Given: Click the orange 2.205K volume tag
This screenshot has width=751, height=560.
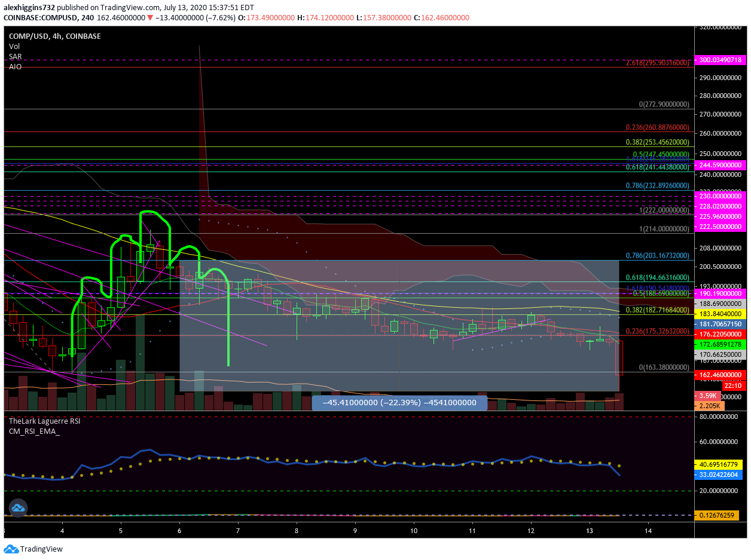Looking at the screenshot, I should [x=711, y=406].
